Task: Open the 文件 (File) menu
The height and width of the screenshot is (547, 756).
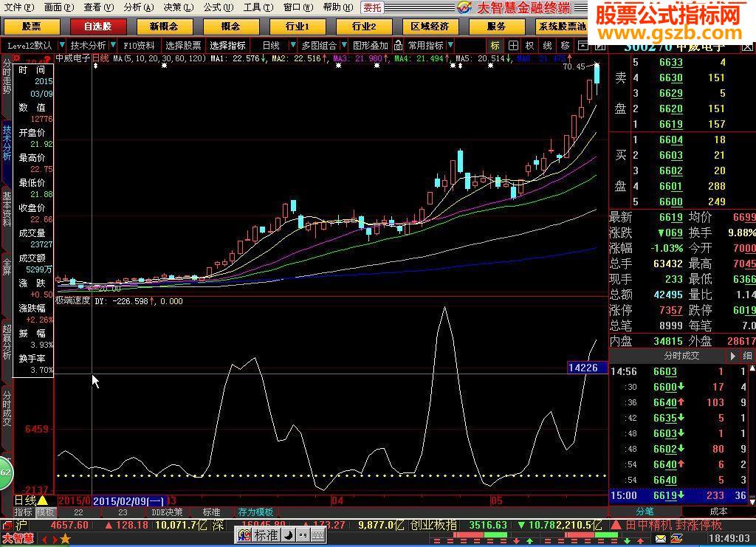Action: (x=18, y=7)
